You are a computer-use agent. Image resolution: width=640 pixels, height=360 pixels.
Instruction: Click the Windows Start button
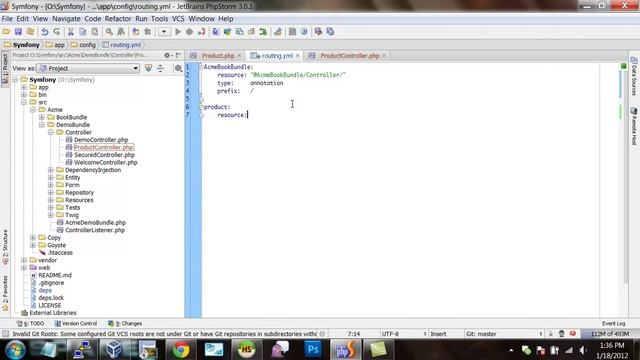[x=15, y=350]
